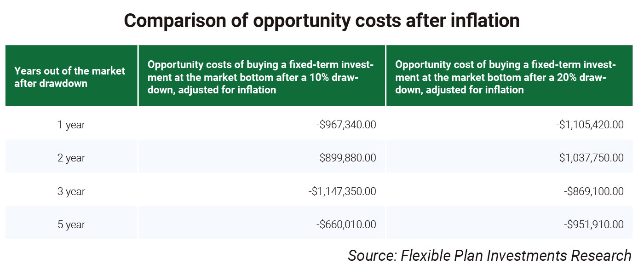Select the 20% drawdown column header
This screenshot has width=644, height=276.
(x=505, y=77)
